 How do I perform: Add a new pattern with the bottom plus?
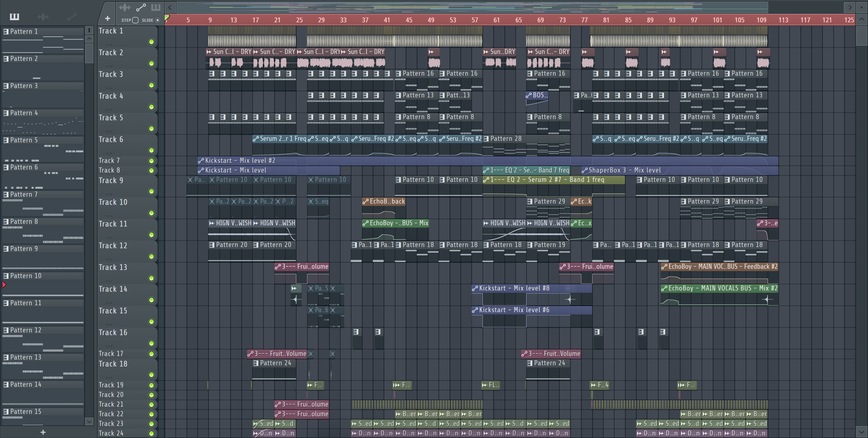43,432
